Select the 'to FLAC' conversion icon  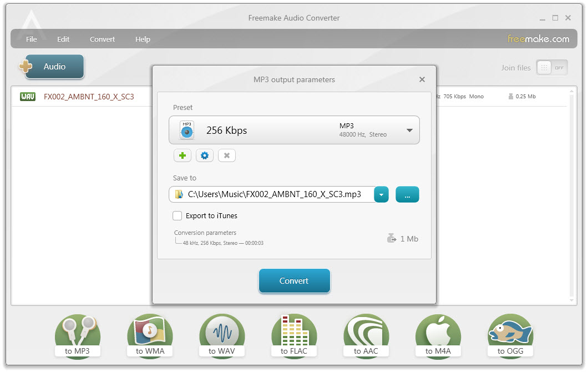293,331
